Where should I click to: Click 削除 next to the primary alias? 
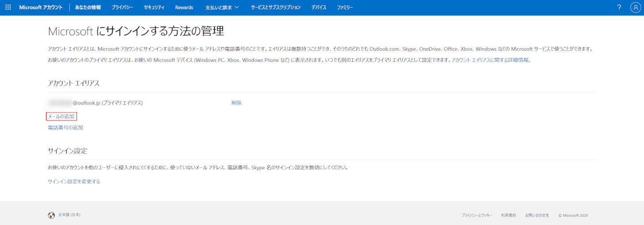tap(236, 103)
